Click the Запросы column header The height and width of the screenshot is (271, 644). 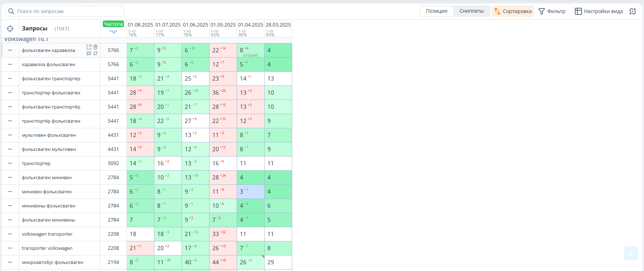tap(35, 29)
